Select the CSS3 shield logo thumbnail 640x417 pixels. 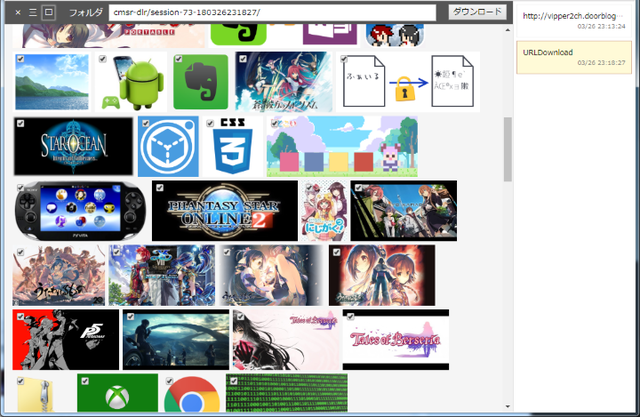(x=233, y=146)
